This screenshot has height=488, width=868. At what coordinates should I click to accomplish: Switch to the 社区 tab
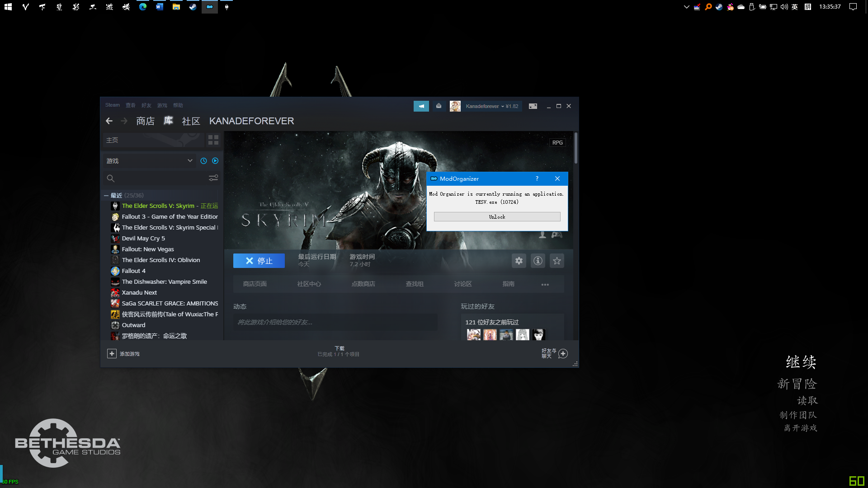(x=191, y=121)
